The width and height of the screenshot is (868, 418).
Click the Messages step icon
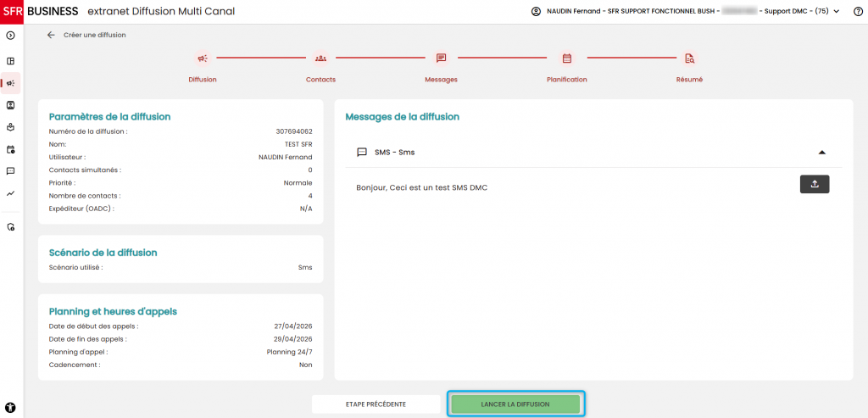pyautogui.click(x=441, y=59)
